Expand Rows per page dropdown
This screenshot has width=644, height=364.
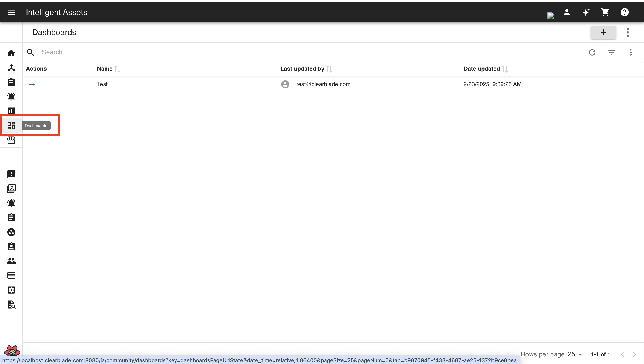click(x=575, y=354)
